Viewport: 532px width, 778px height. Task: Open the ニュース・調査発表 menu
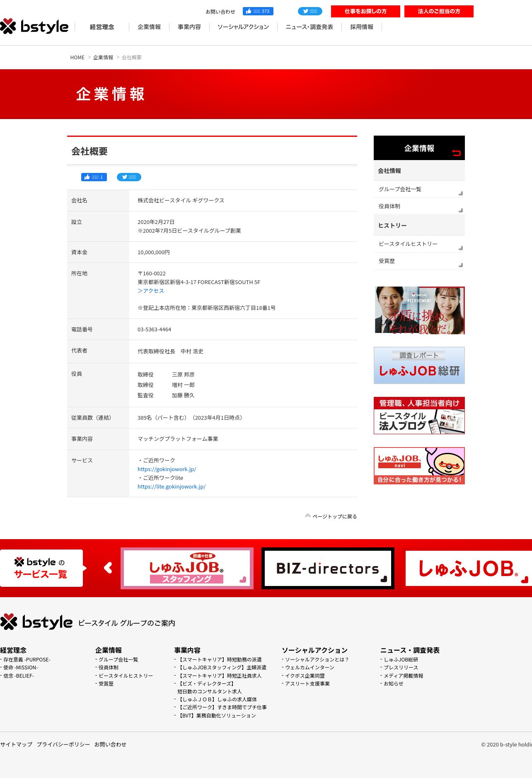coord(310,27)
